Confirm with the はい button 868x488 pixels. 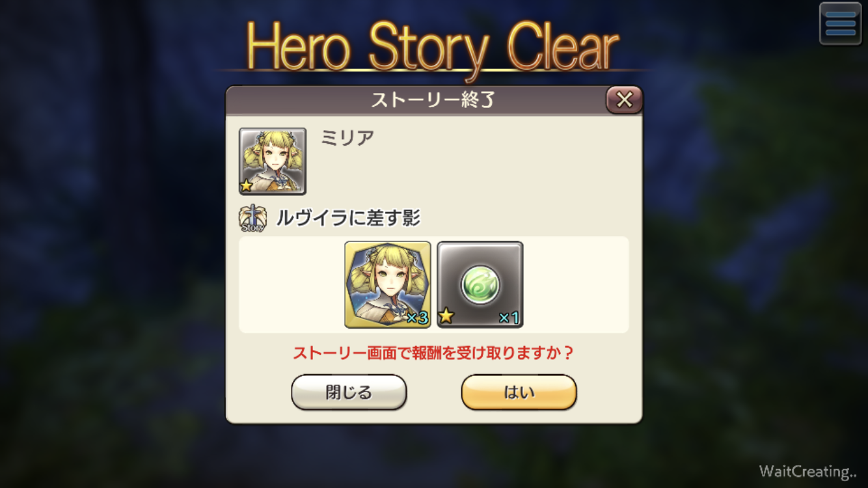(x=519, y=392)
